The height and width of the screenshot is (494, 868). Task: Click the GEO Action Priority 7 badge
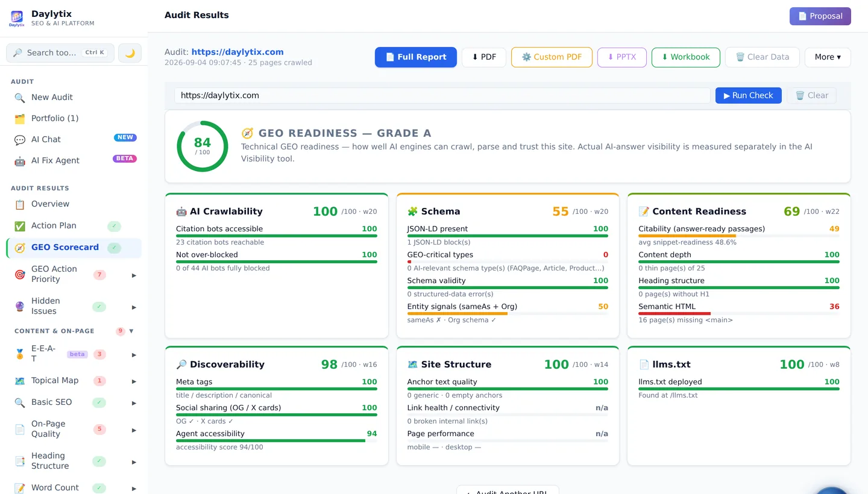(x=100, y=275)
